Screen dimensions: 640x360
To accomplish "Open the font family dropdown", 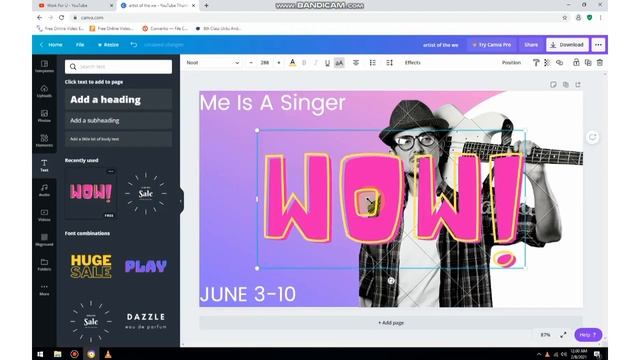I will click(212, 62).
